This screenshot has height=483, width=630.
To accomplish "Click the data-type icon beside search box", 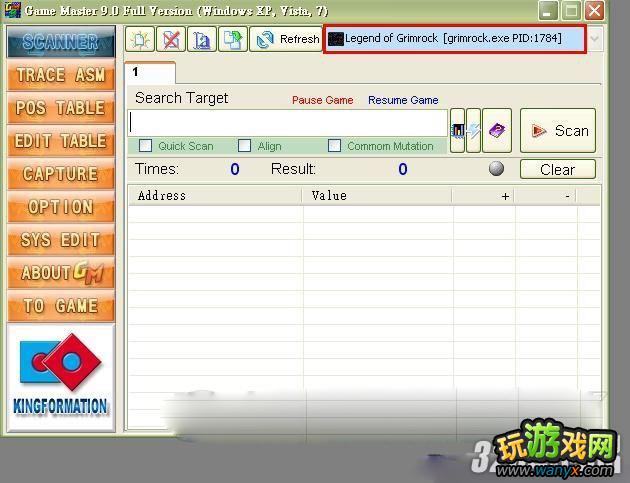I will click(457, 130).
